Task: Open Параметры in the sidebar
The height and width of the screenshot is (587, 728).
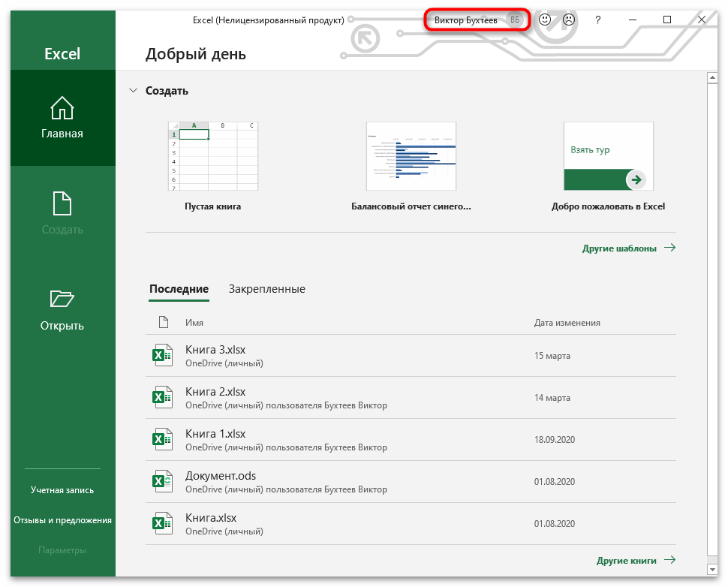Action: pos(62,550)
